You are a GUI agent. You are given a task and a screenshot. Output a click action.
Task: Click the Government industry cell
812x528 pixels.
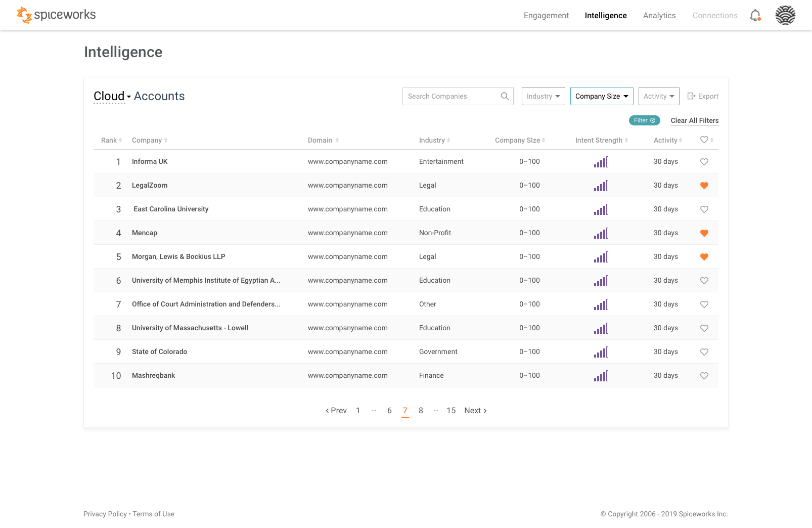[x=438, y=352]
